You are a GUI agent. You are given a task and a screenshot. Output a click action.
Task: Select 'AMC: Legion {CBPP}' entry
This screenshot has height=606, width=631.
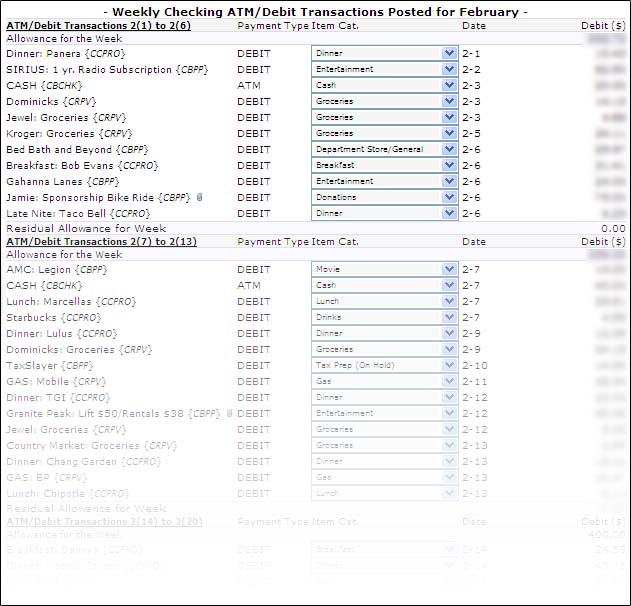[57, 270]
